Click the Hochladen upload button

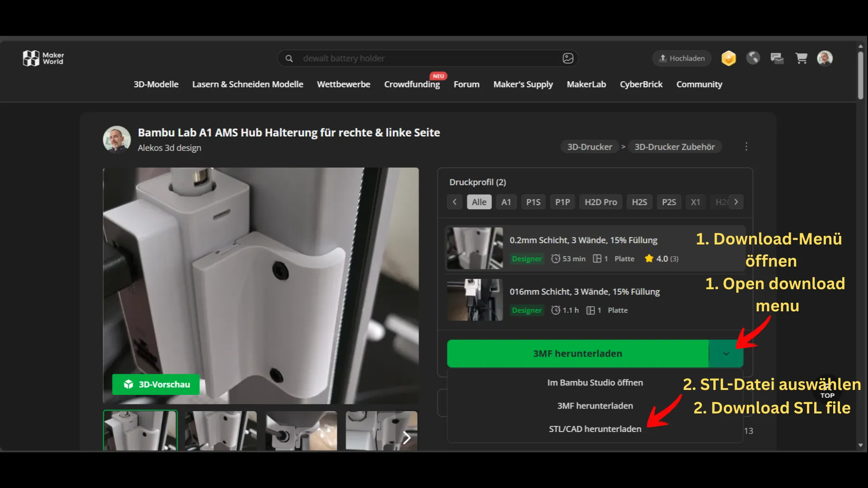pos(682,58)
